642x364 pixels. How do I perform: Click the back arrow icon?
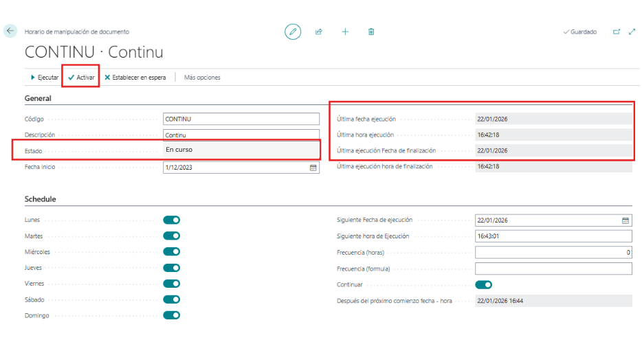10,31
